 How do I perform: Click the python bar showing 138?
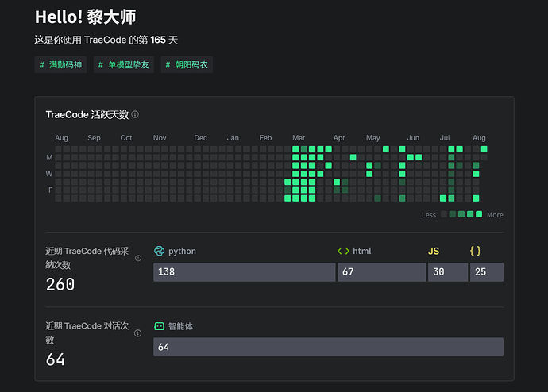coord(245,272)
